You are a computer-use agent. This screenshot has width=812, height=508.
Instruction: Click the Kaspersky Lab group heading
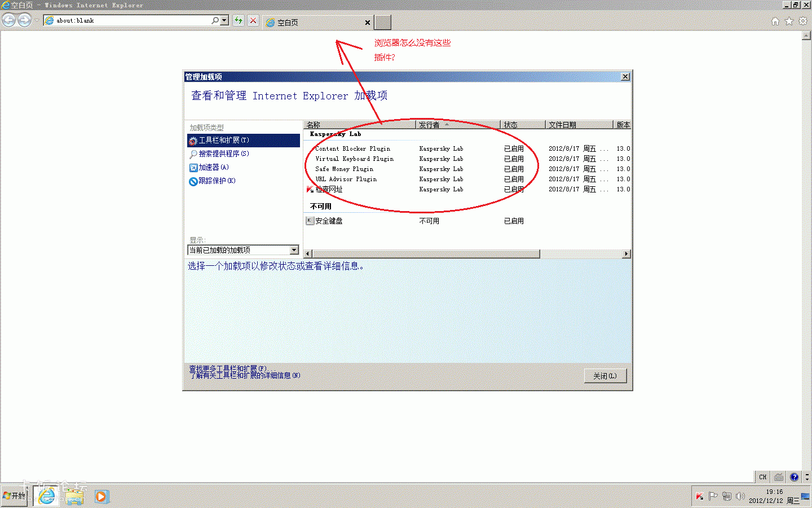coord(336,134)
